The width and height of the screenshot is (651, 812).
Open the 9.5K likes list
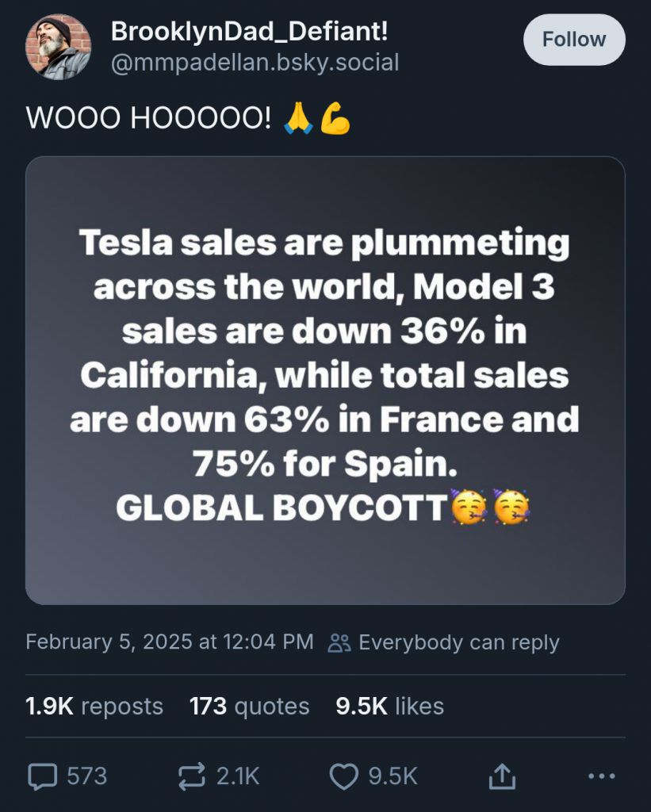(389, 706)
